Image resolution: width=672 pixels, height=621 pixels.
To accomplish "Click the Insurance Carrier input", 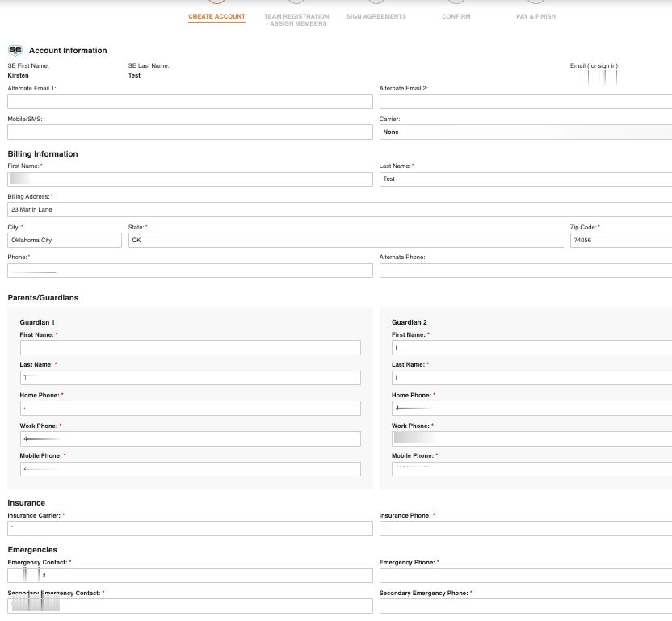I will 190,528.
